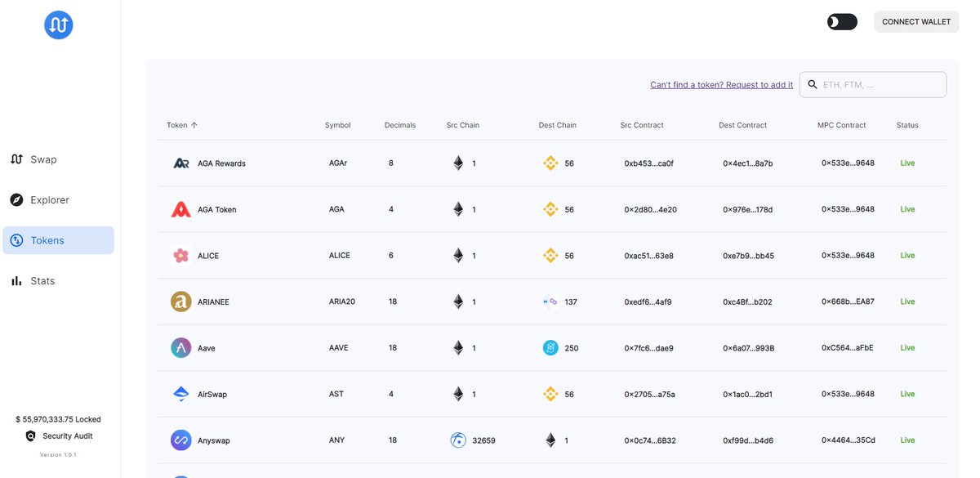980x478 pixels.
Task: Click BSC dest chain icon in AirSwap row
Action: coord(550,394)
